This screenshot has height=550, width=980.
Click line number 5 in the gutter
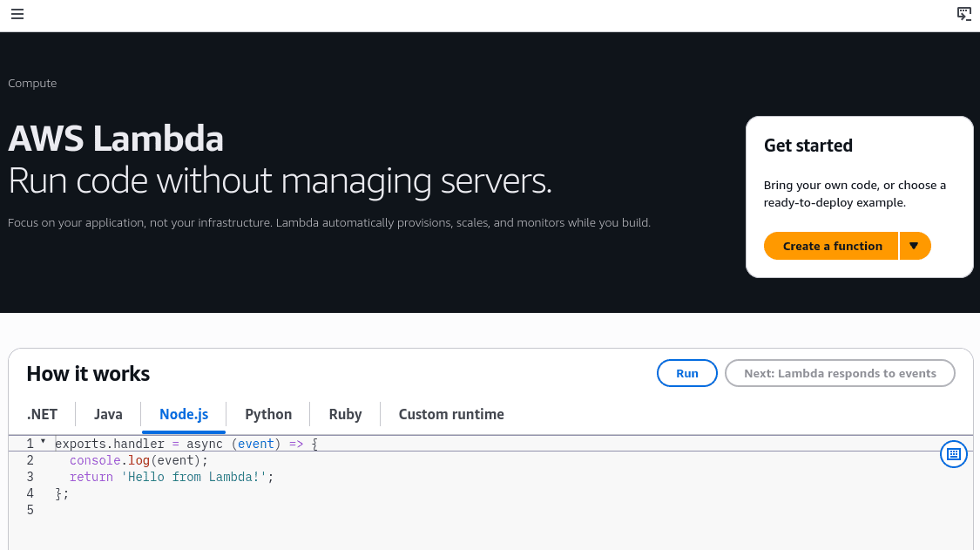pos(30,510)
